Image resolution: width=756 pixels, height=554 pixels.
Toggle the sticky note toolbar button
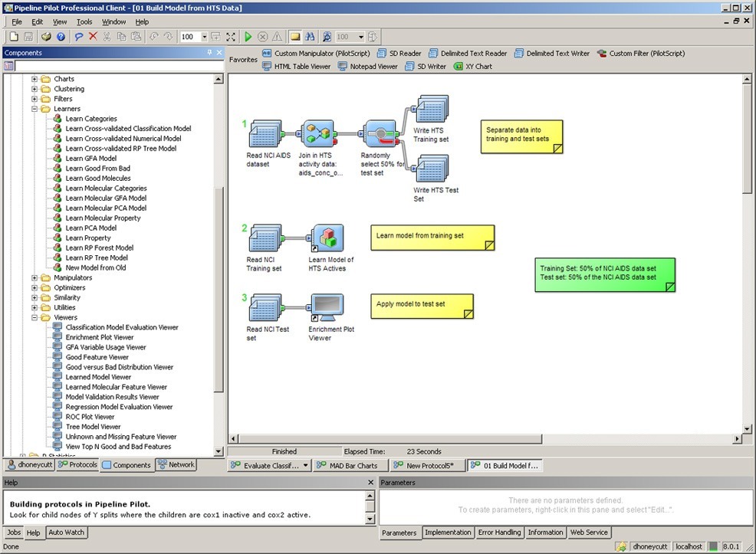295,37
